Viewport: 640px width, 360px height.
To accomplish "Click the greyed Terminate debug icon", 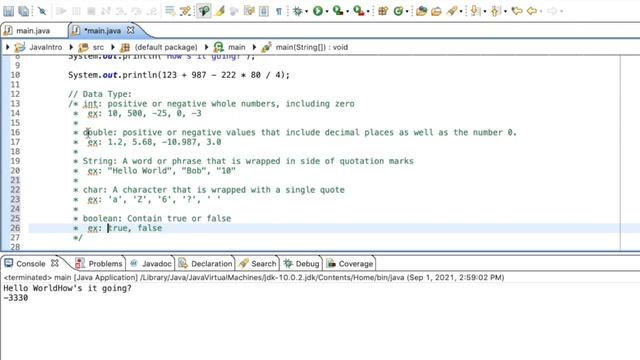I will click(91, 11).
